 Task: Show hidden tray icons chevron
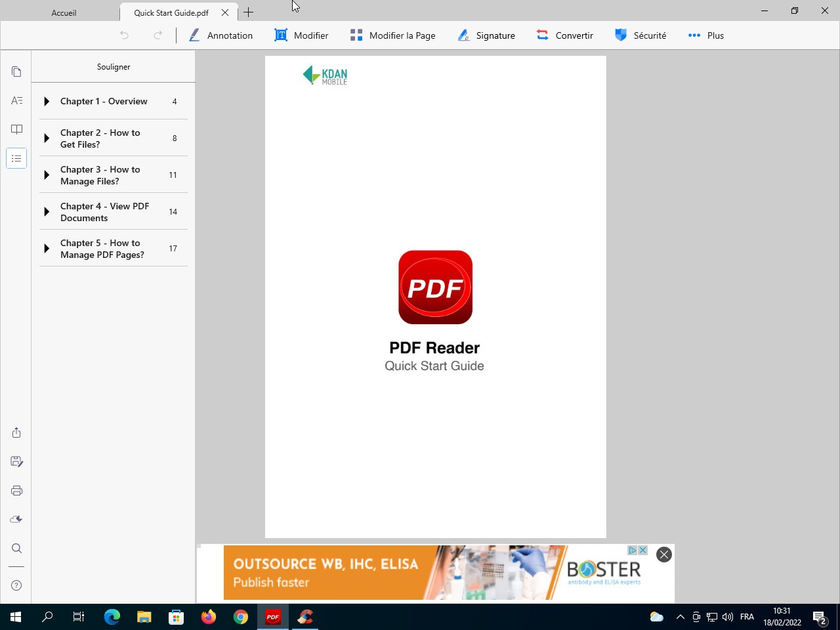tap(681, 617)
